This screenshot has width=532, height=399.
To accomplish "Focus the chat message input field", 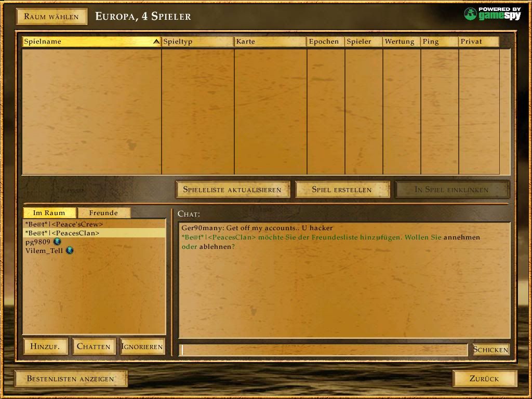I will (x=323, y=350).
